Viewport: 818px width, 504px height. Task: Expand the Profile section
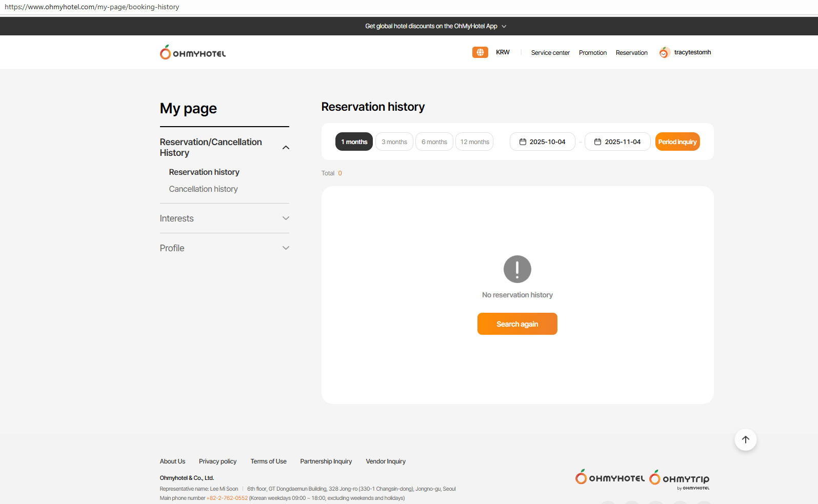286,248
